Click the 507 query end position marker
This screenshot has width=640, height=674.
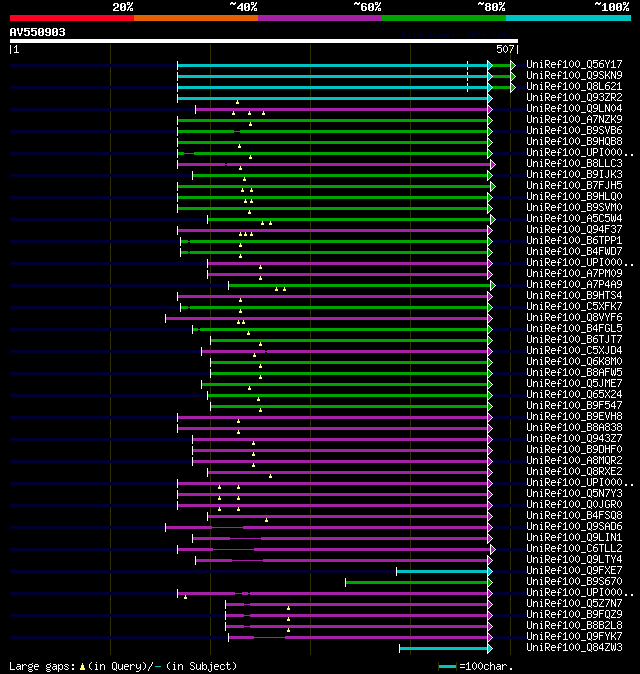(x=507, y=49)
